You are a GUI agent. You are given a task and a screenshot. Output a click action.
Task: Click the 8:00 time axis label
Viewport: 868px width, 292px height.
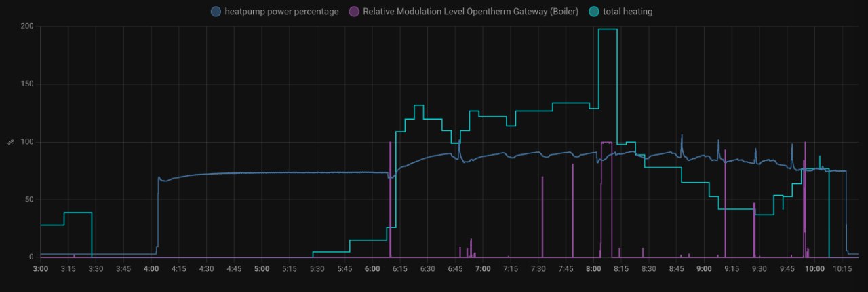[x=593, y=269]
